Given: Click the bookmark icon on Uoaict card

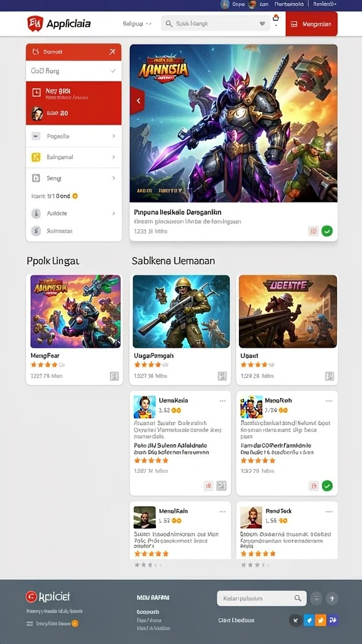Looking at the screenshot, I should [x=329, y=376].
